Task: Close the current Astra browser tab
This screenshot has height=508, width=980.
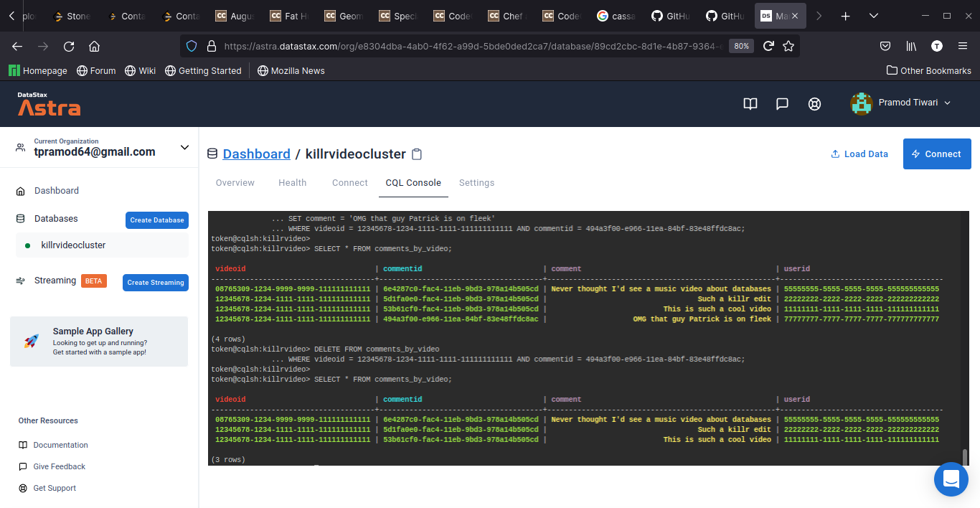Action: pyautogui.click(x=794, y=16)
